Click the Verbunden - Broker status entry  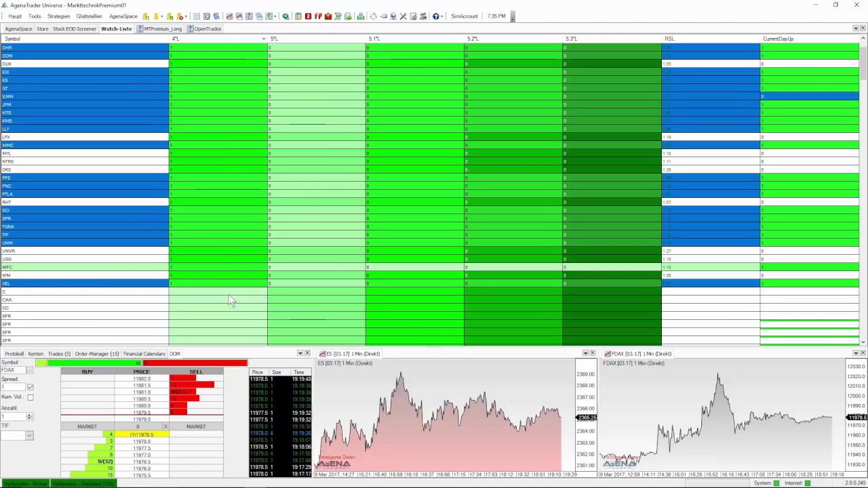[x=25, y=483]
